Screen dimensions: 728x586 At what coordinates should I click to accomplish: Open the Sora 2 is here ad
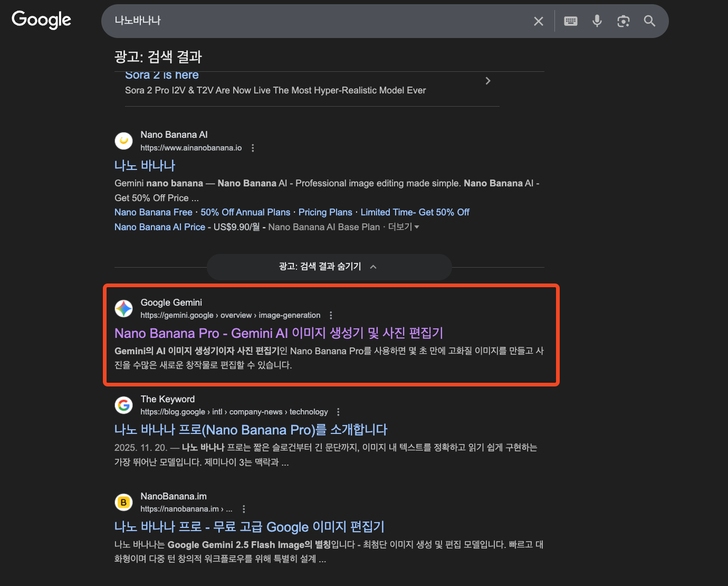point(161,75)
